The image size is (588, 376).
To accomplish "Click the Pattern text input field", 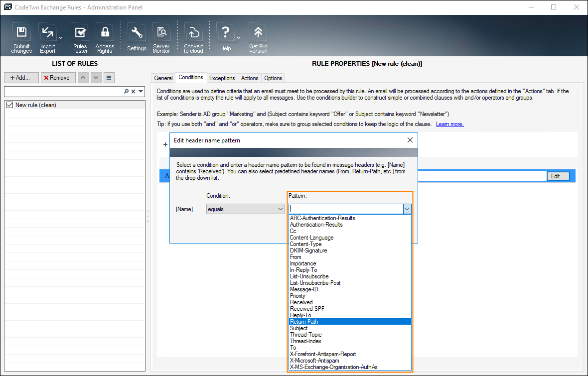I will point(346,209).
